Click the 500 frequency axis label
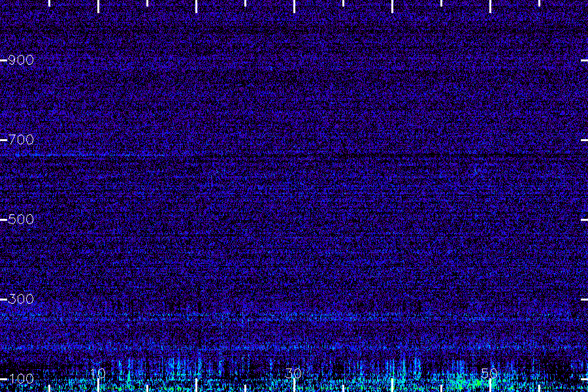 tap(21, 220)
